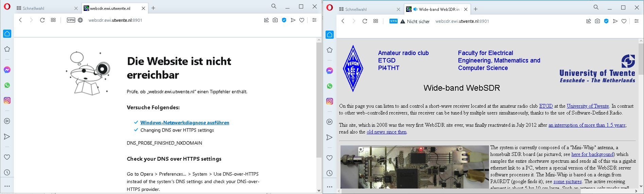Open Instagram in the left window sidebar
This screenshot has height=194, width=644.
point(7,100)
